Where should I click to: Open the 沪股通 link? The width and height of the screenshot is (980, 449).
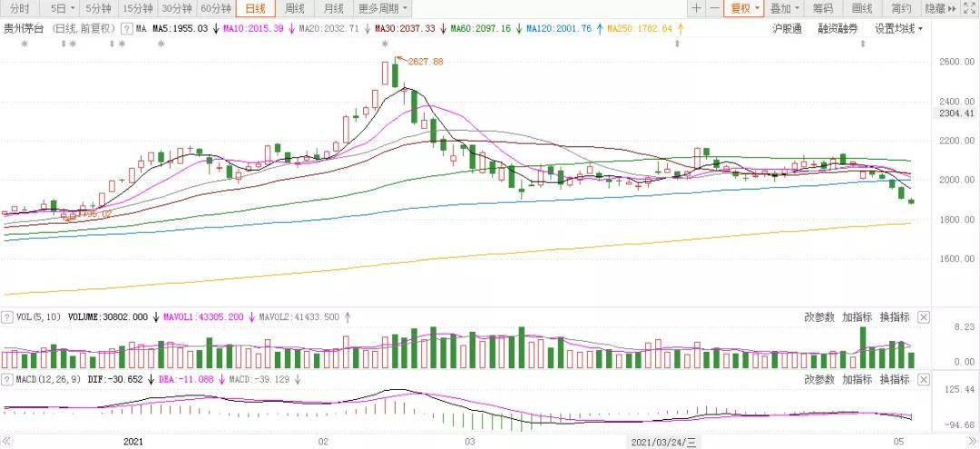coord(787,29)
